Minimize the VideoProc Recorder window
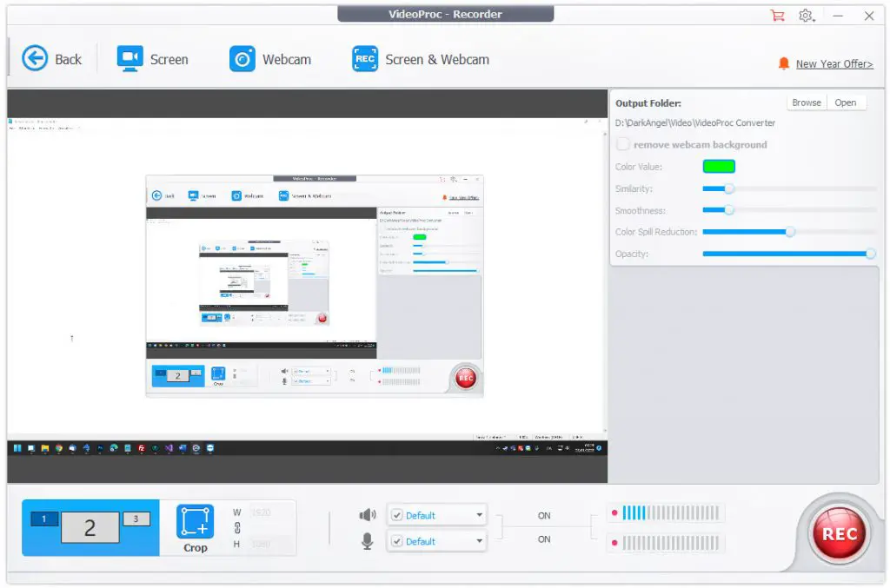This screenshot has width=890, height=588. 838,16
